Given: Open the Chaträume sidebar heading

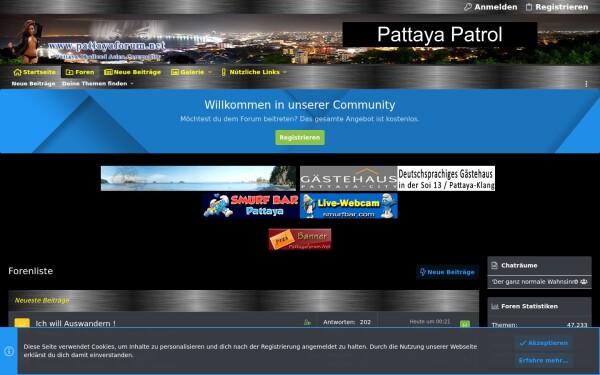Looking at the screenshot, I should [519, 265].
